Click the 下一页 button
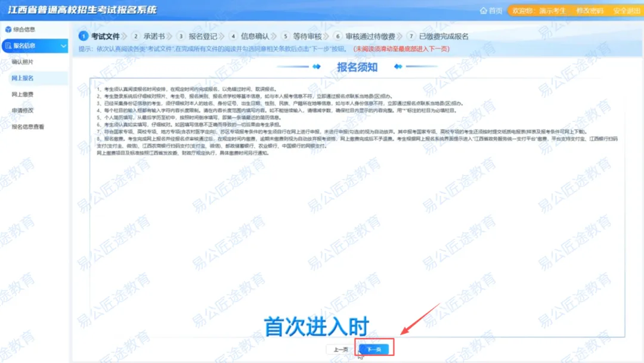 pyautogui.click(x=374, y=349)
